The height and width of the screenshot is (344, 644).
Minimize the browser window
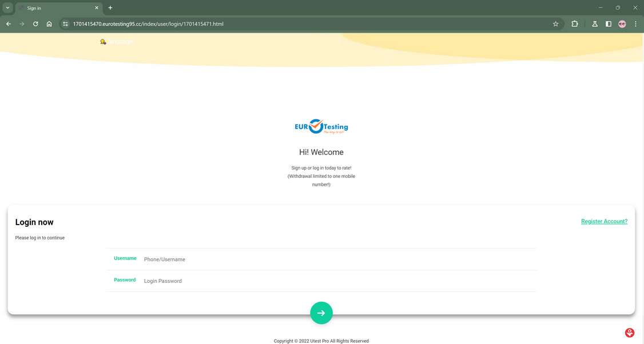point(601,8)
